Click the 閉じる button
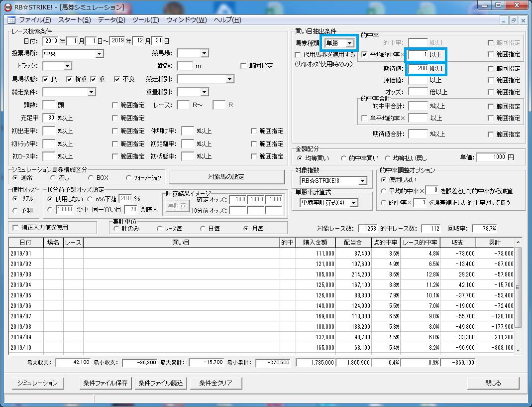Image resolution: width=532 pixels, height=407 pixels. pyautogui.click(x=493, y=383)
